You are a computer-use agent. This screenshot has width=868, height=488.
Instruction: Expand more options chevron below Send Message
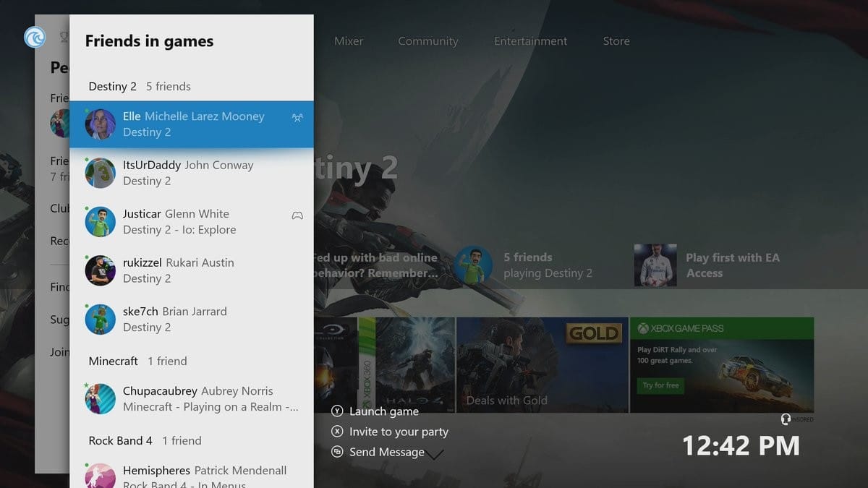pos(434,455)
